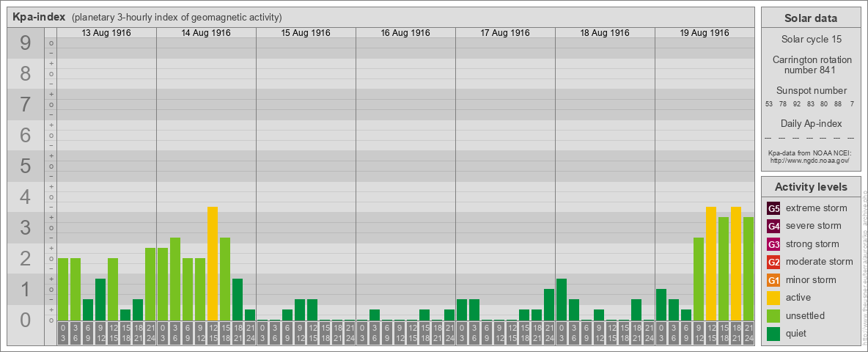The height and width of the screenshot is (352, 868).
Task: Click the yellow 18-21 bar on 19 Aug
Action: click(x=736, y=263)
